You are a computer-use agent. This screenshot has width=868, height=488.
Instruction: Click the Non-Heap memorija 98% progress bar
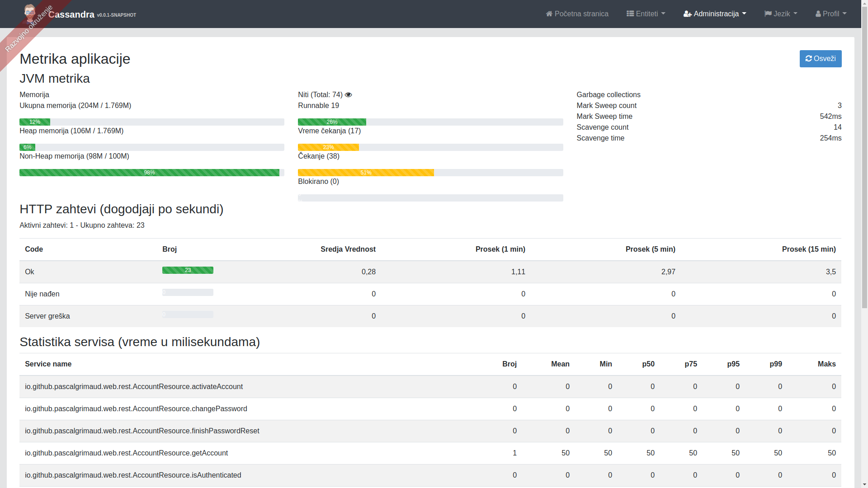pos(149,173)
